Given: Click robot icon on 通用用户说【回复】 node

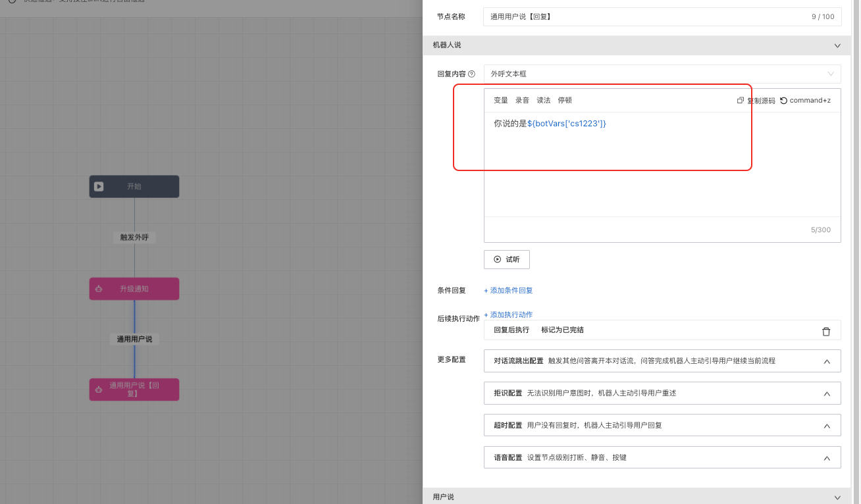Looking at the screenshot, I should click(99, 390).
